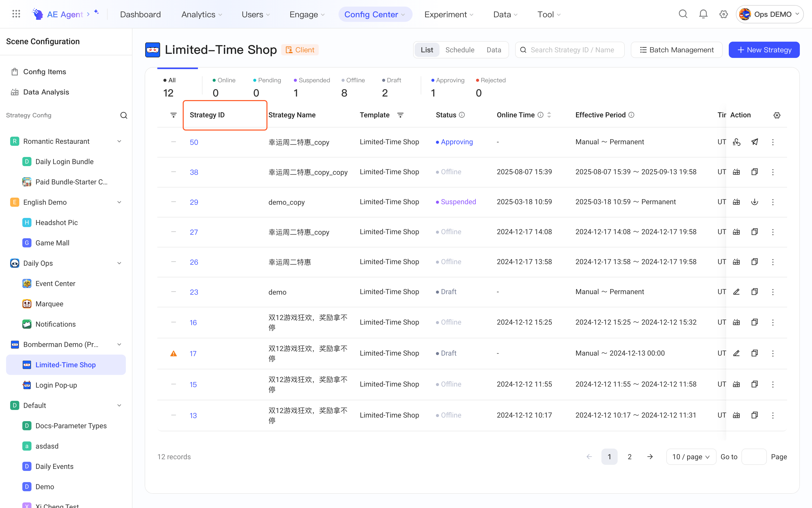Open more options for strategy 27
812x508 pixels.
click(773, 232)
